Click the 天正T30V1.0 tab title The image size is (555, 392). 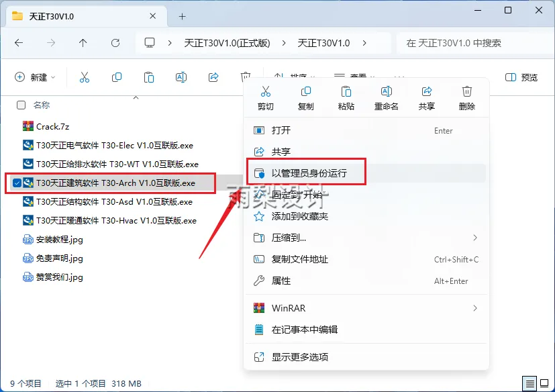point(51,16)
